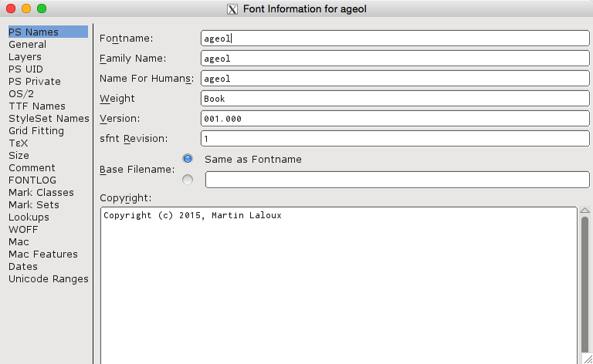Click the Copyright area scrollbar up arrow

point(585,211)
